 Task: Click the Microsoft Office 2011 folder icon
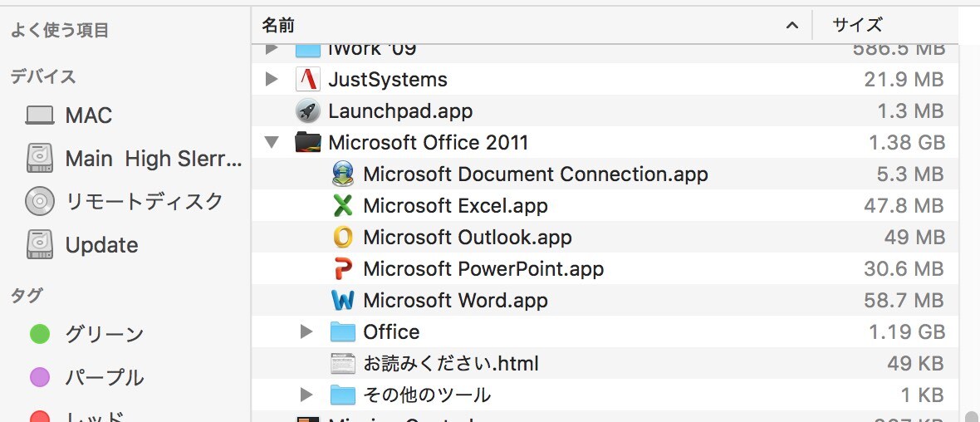pyautogui.click(x=308, y=143)
